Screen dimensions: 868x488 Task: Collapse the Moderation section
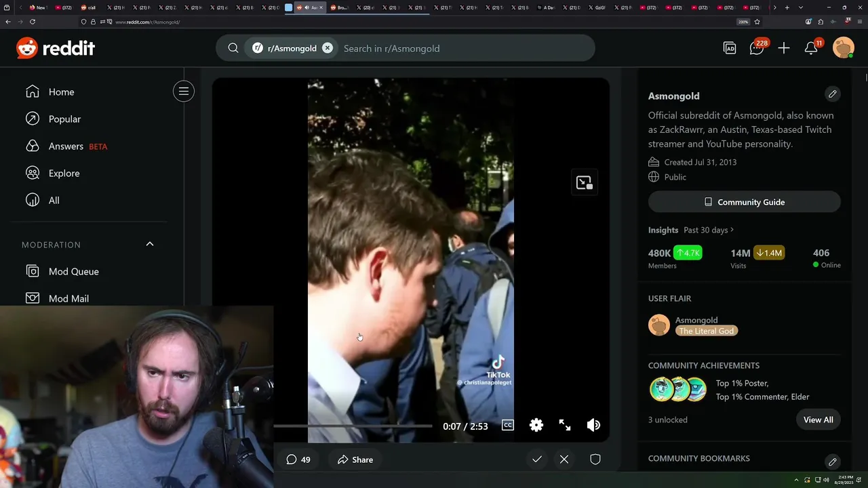(150, 244)
